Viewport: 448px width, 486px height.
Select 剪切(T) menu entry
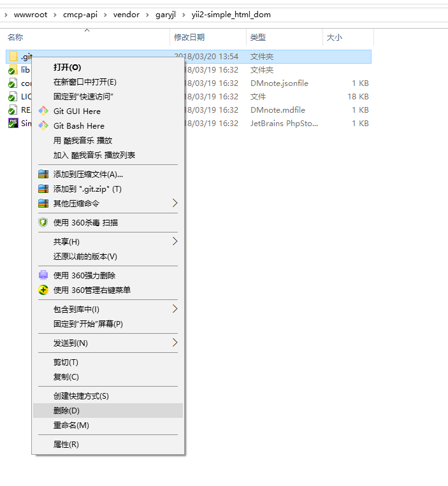click(108, 362)
